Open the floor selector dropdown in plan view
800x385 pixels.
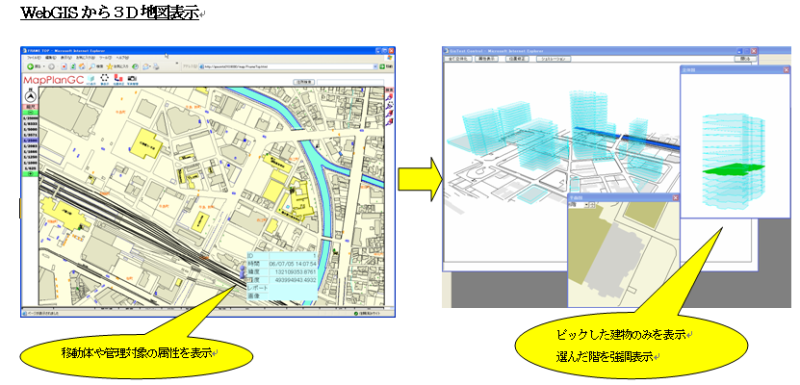(x=586, y=204)
